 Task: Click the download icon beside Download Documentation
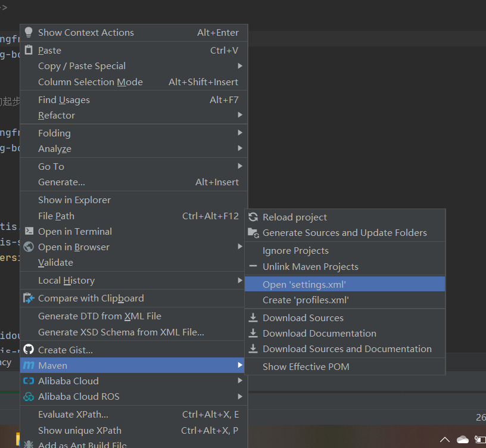(x=253, y=333)
